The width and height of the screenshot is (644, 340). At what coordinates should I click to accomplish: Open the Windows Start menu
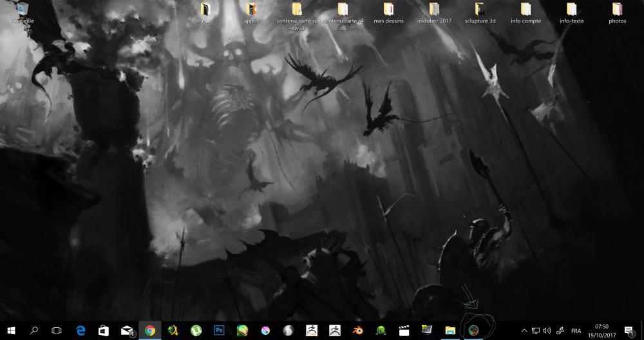pos(11,330)
